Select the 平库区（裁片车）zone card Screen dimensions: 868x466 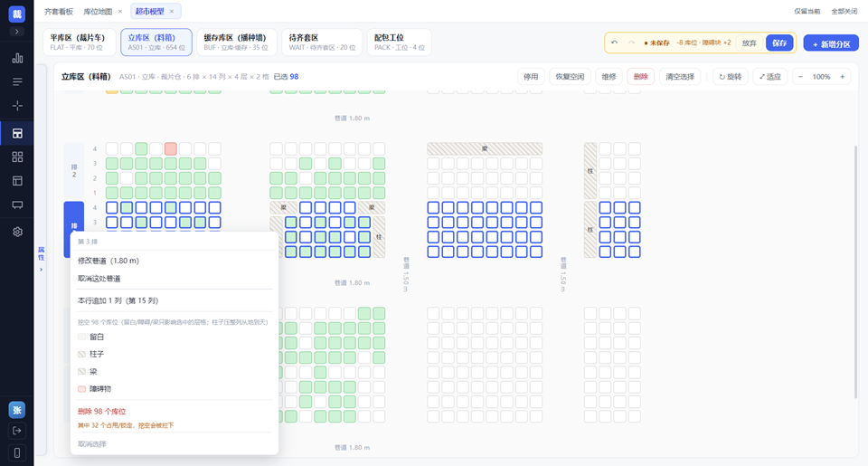click(80, 43)
